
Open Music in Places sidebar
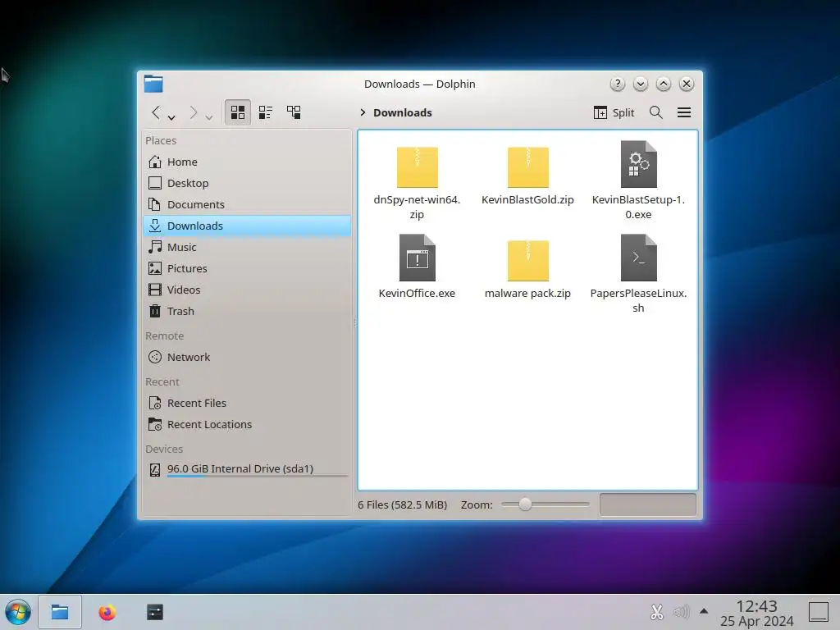[247, 247]
